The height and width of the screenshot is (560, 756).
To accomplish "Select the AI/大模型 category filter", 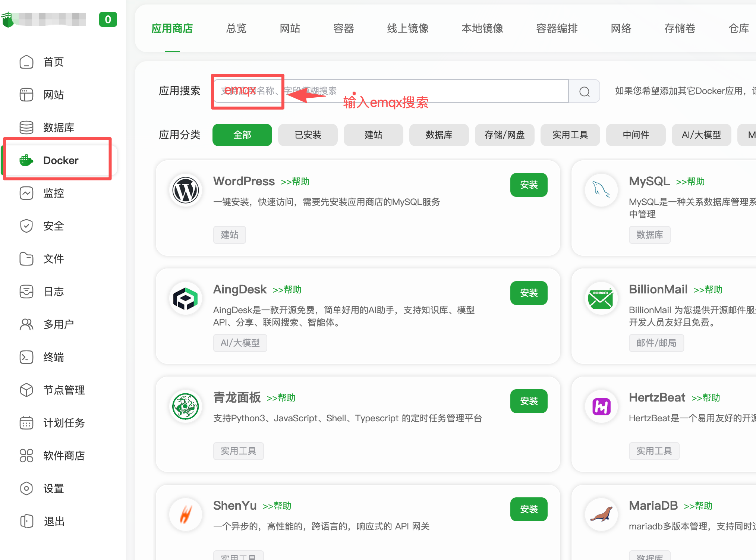I will point(701,135).
